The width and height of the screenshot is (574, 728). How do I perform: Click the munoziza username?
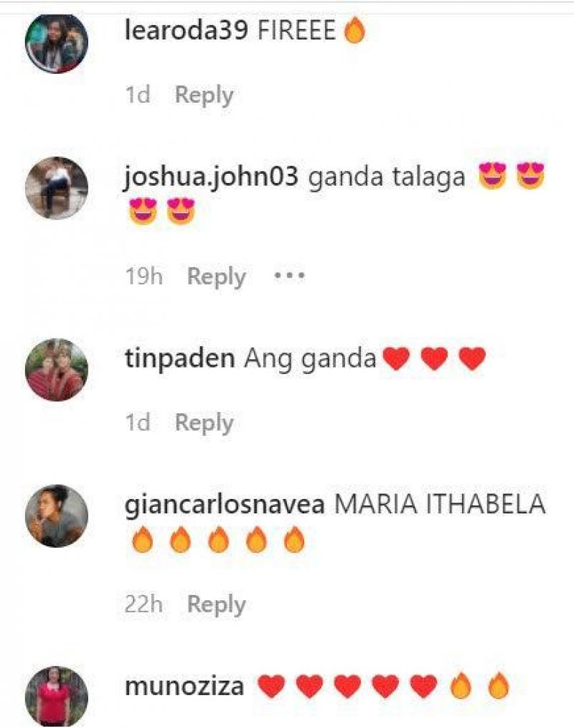(184, 686)
